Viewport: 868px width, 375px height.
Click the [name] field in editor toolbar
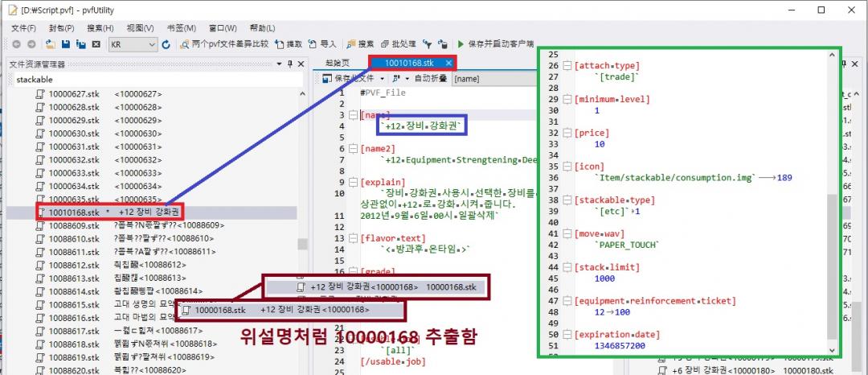click(490, 79)
